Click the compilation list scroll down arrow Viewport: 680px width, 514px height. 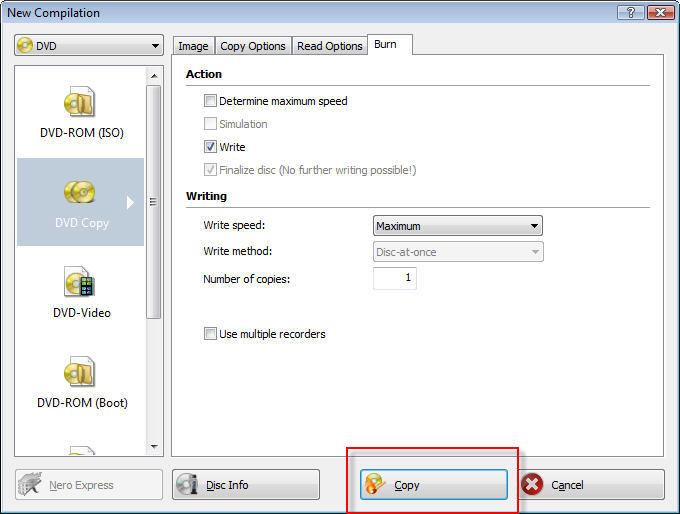154,446
